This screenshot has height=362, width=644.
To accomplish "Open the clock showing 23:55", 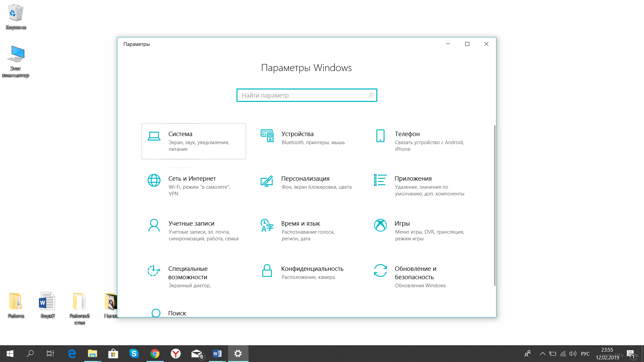I will pyautogui.click(x=607, y=354).
